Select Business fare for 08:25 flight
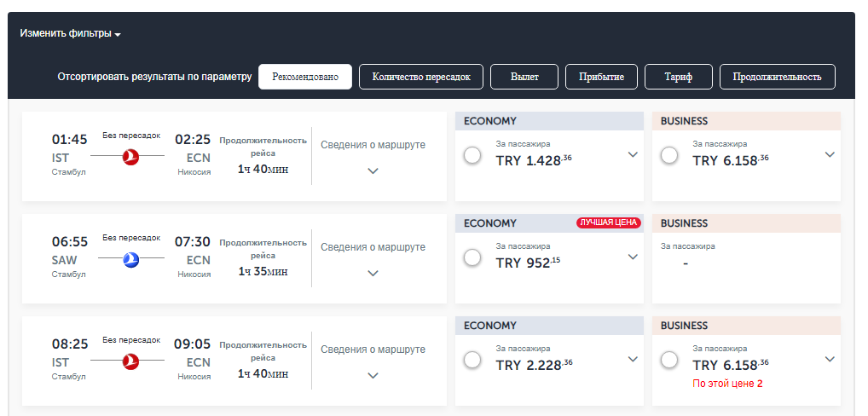Screen dimensions: 868x416 click(x=669, y=361)
